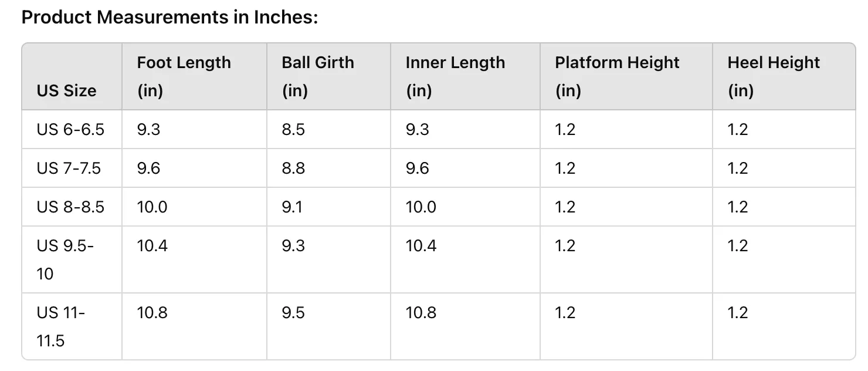Click the US 8-8.5 size cell
Viewport: 868px width, 371px height.
click(70, 207)
